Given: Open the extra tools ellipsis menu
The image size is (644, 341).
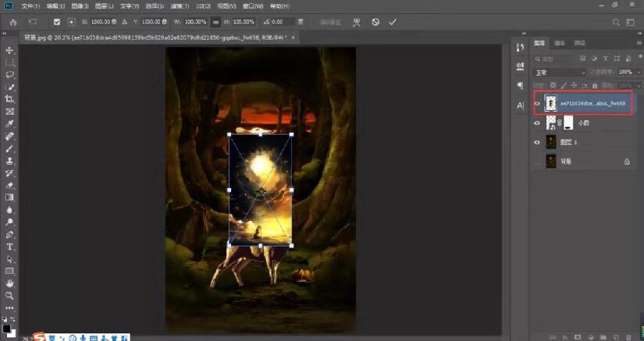Looking at the screenshot, I should click(9, 307).
